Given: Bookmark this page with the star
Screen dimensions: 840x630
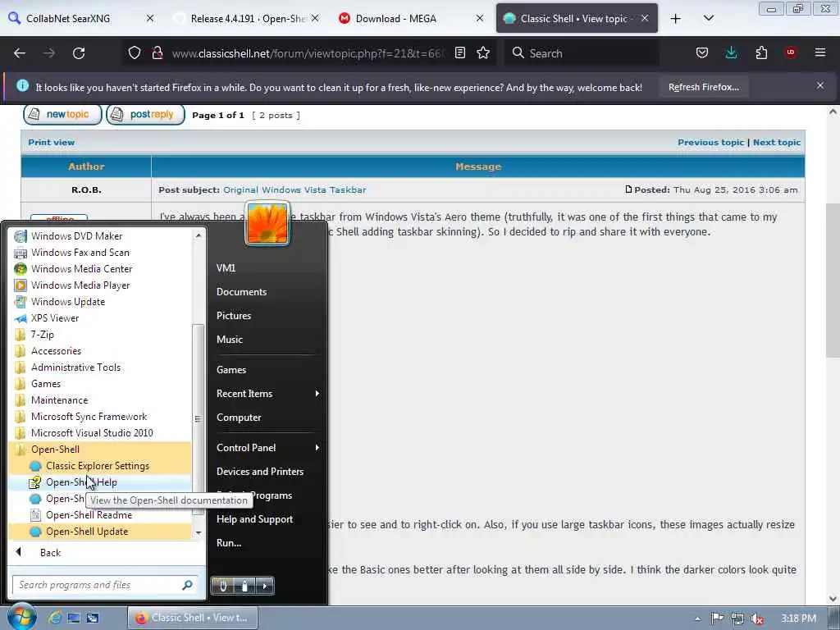Looking at the screenshot, I should click(x=483, y=53).
